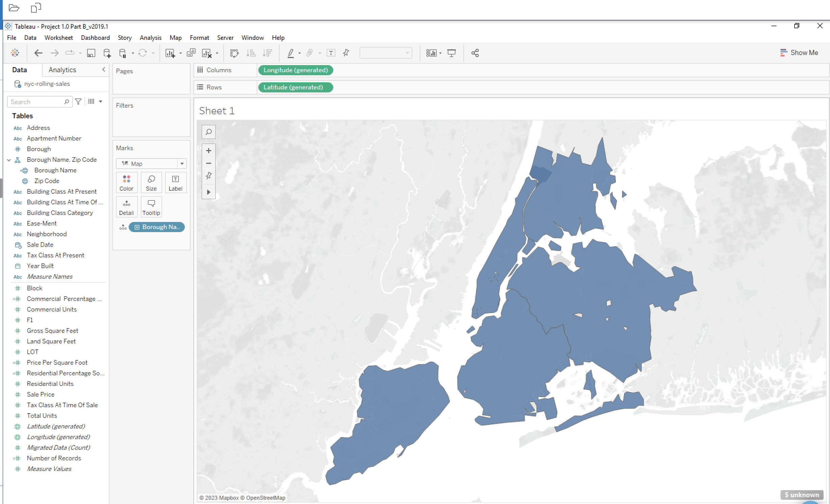This screenshot has width=830, height=504.
Task: Click the map mark type dropdown
Action: click(x=151, y=164)
